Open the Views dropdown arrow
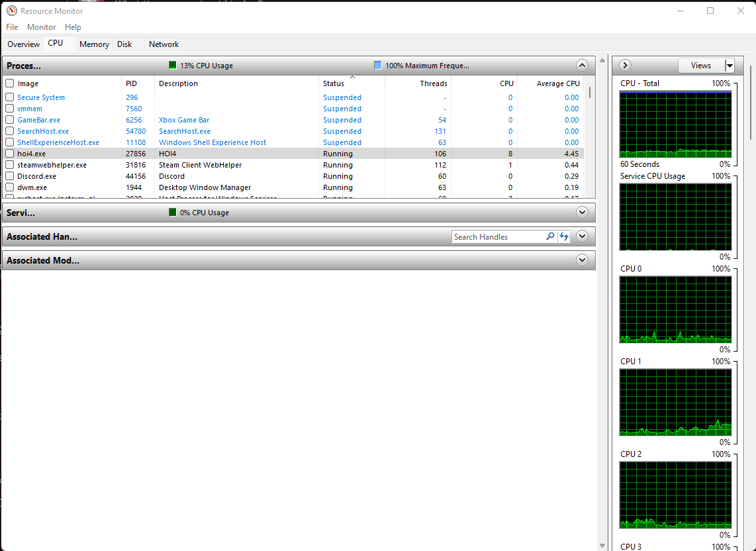 point(730,66)
